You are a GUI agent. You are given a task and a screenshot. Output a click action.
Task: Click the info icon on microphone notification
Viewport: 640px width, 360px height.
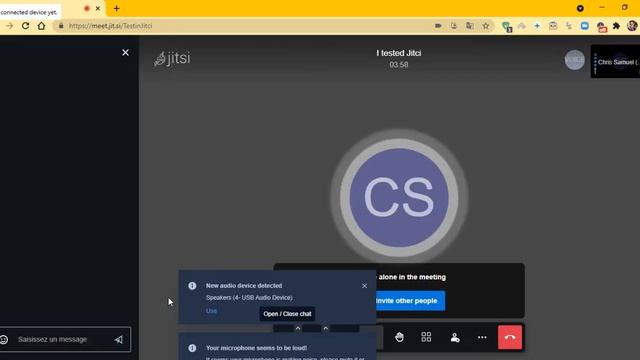tap(192, 348)
